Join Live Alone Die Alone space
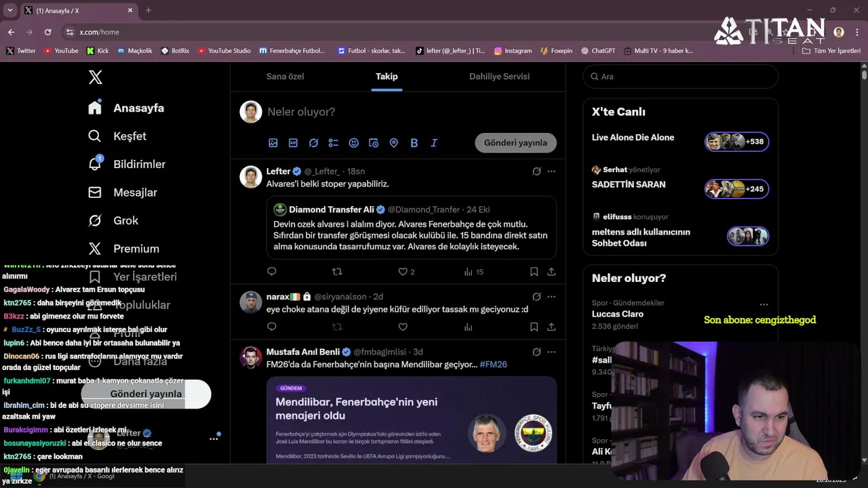 point(680,141)
